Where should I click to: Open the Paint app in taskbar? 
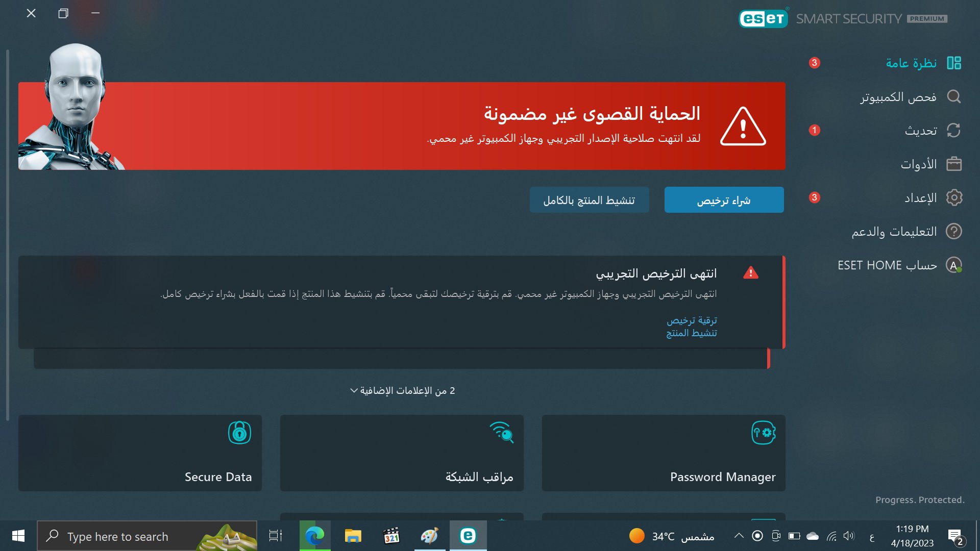click(x=429, y=536)
